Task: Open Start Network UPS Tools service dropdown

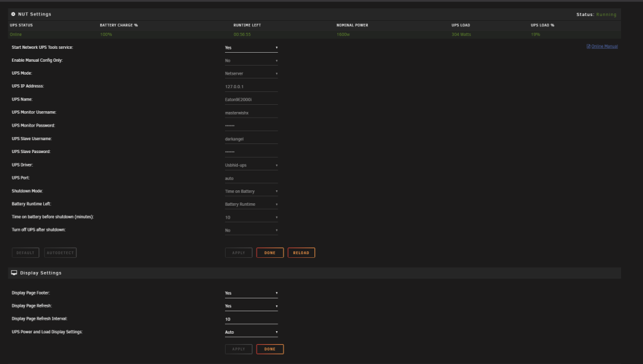Action: click(251, 48)
